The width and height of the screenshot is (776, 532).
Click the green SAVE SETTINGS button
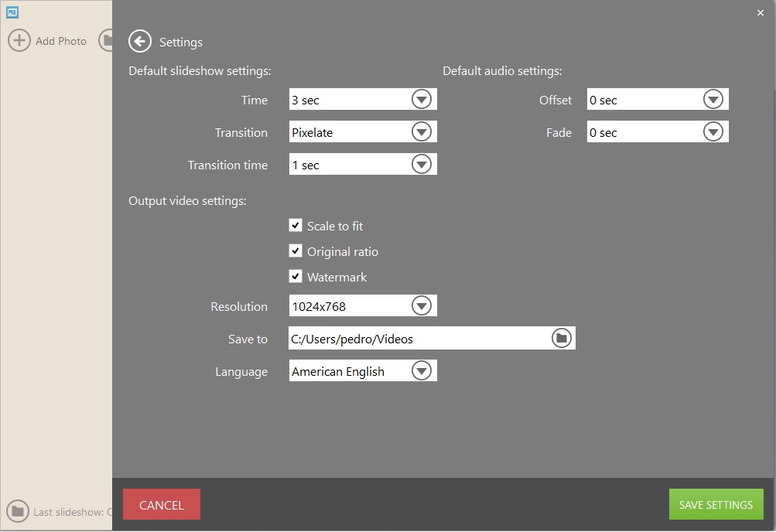716,505
